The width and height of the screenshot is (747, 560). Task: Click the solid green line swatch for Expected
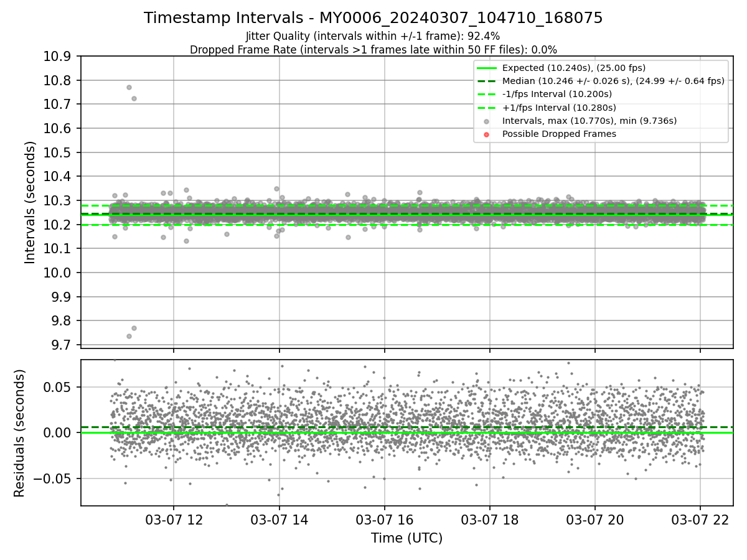point(487,68)
